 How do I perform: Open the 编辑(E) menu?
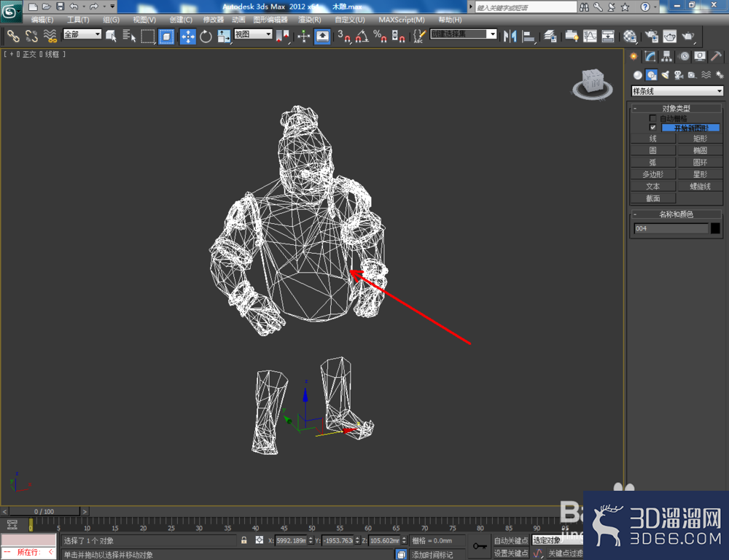(42, 20)
